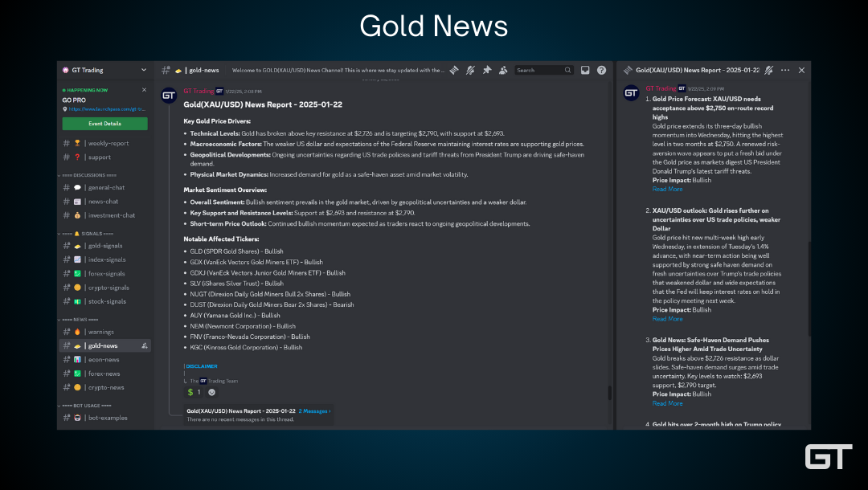Open the general-chat channel
Viewport: 868px width, 490px height.
tap(104, 187)
